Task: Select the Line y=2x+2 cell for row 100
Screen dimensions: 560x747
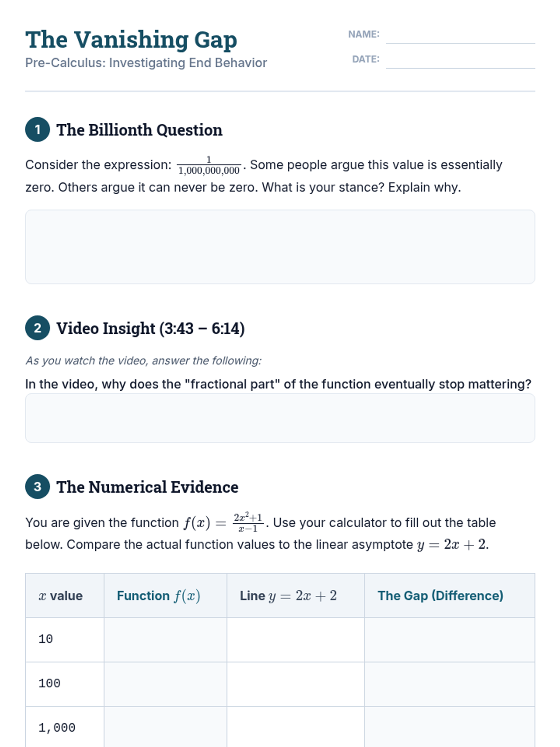Action: pos(295,684)
